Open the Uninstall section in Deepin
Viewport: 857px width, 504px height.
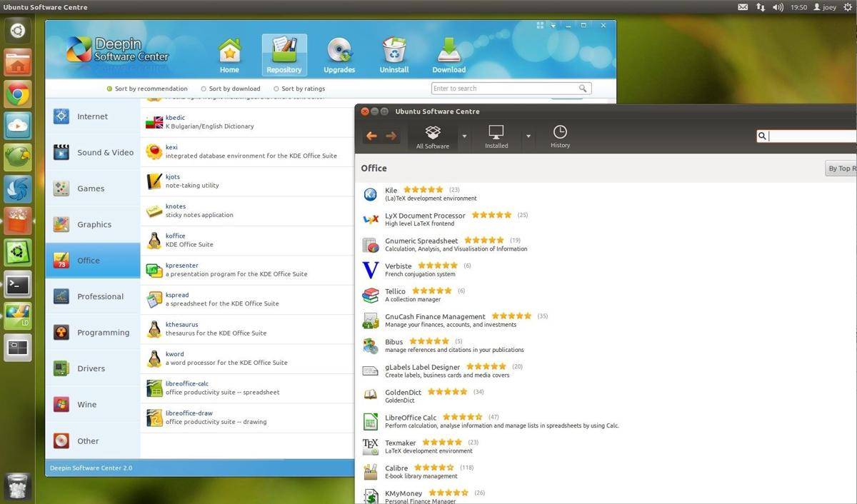tap(394, 56)
